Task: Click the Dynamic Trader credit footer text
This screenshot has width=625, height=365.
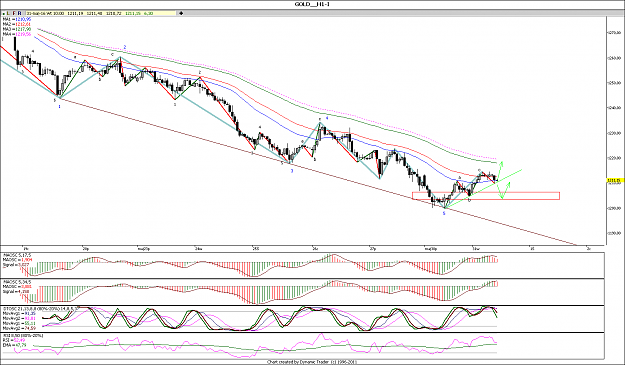Action: click(x=312, y=362)
